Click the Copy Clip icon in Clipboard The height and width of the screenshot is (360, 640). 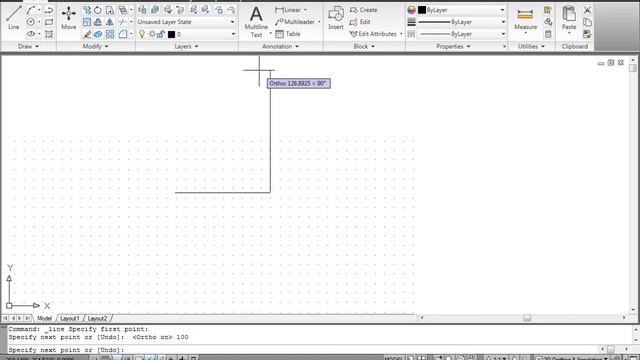tap(587, 22)
